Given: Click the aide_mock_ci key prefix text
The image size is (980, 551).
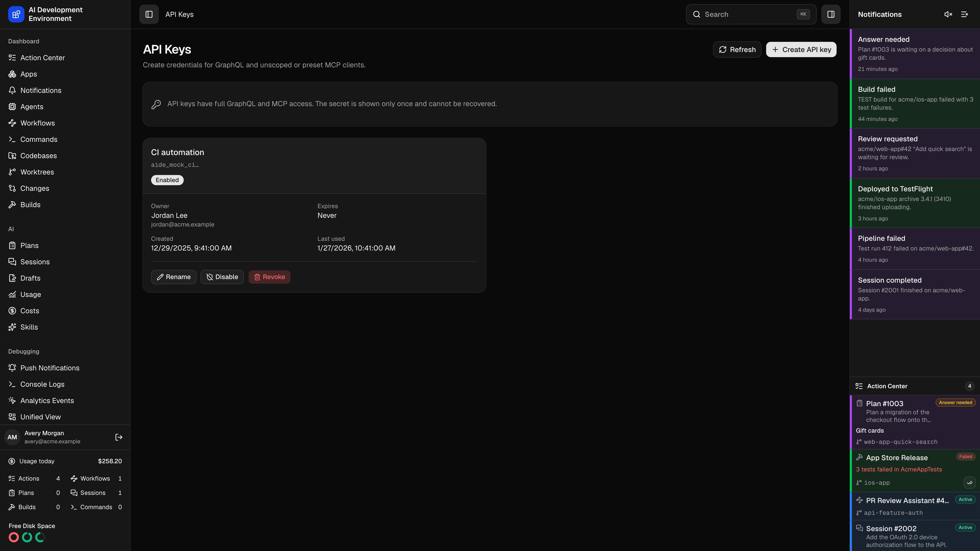Looking at the screenshot, I should pos(175,165).
